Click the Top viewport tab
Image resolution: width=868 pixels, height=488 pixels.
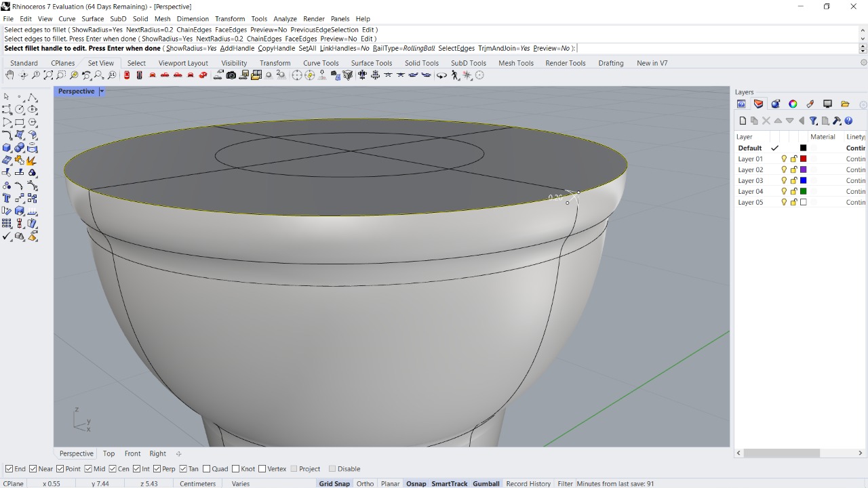(108, 453)
